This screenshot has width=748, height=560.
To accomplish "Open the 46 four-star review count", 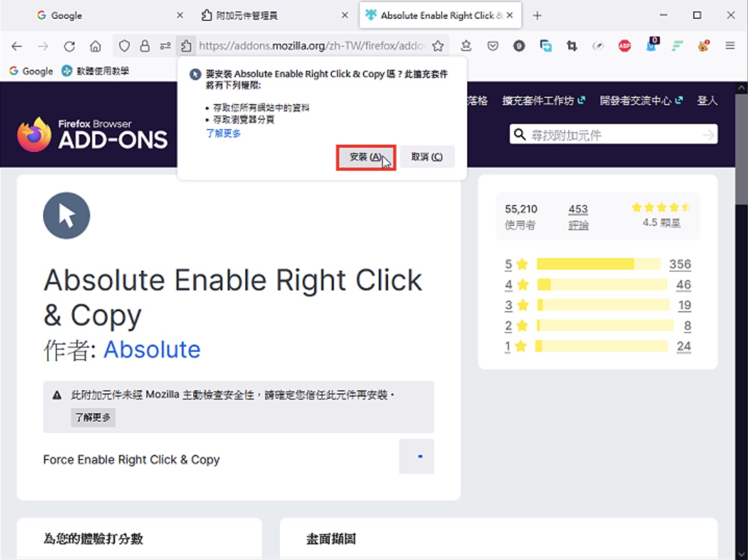I will 683,285.
